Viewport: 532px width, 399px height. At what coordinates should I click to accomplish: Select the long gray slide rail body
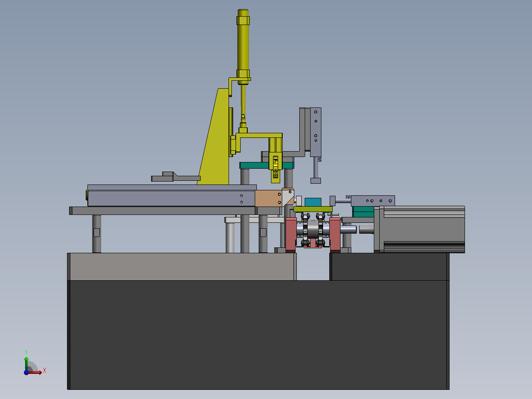pos(171,198)
